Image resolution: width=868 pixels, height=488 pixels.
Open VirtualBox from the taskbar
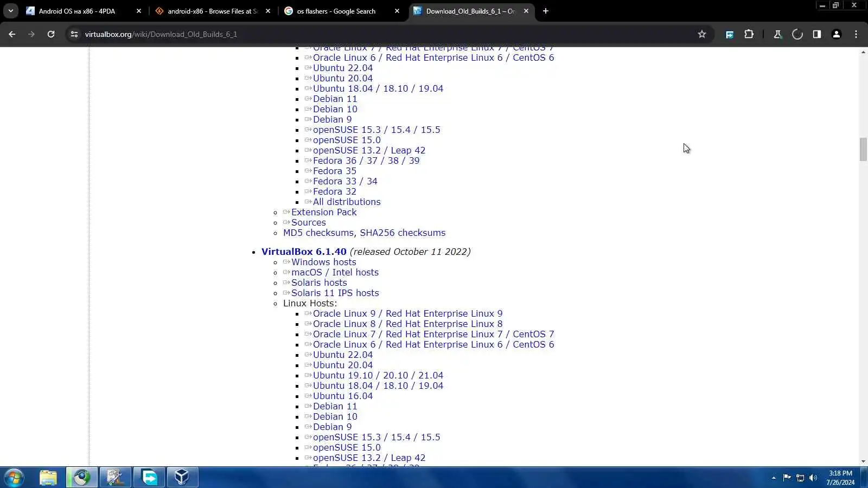pos(182,478)
